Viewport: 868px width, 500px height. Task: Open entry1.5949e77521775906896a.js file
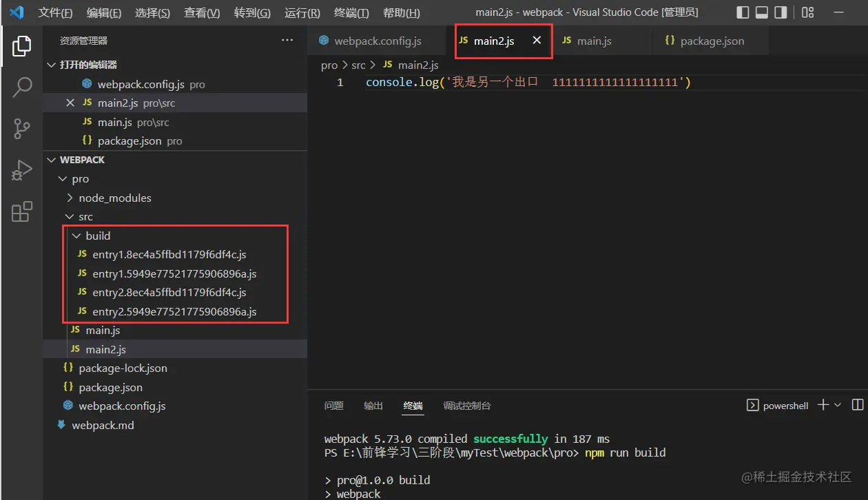175,273
